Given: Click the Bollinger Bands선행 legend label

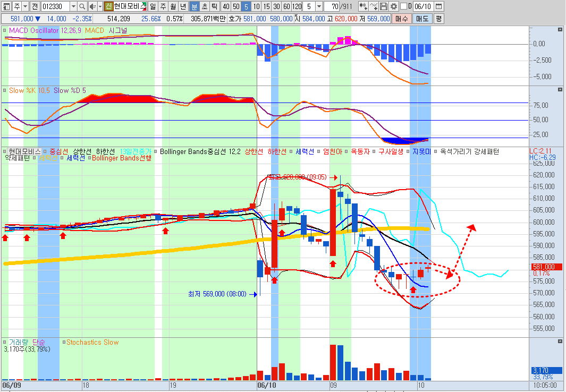Looking at the screenshot, I should [x=122, y=158].
